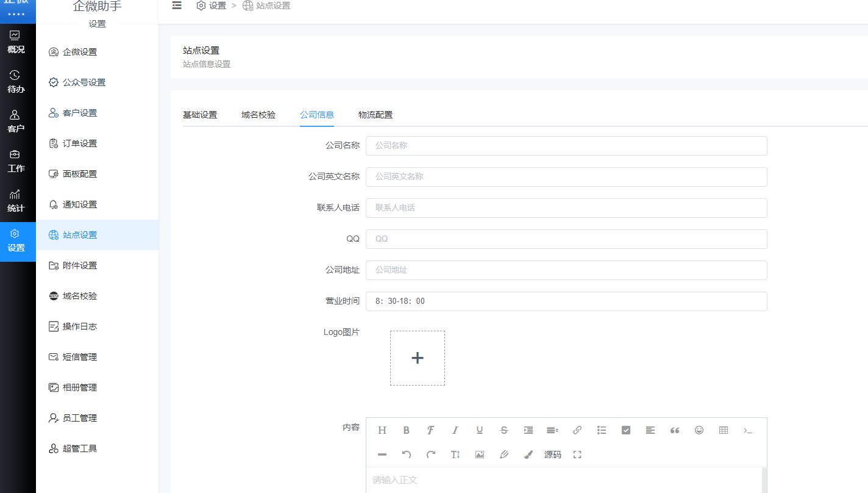Open 公众号设置 in settings menu
868x493 pixels.
[98, 82]
